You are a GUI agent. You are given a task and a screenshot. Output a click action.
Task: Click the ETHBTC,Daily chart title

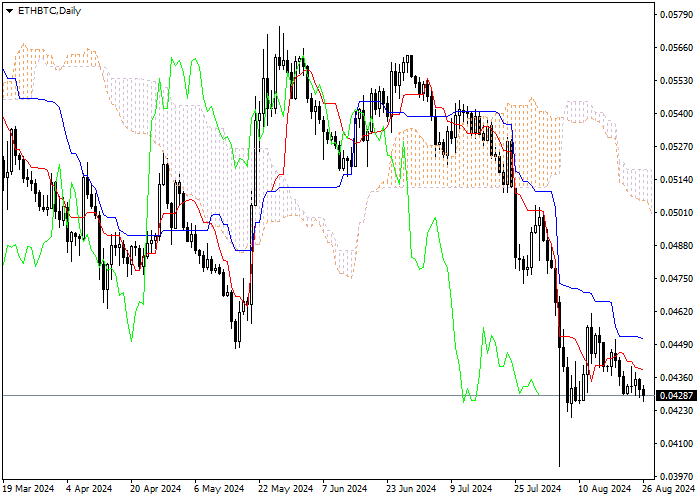click(49, 11)
